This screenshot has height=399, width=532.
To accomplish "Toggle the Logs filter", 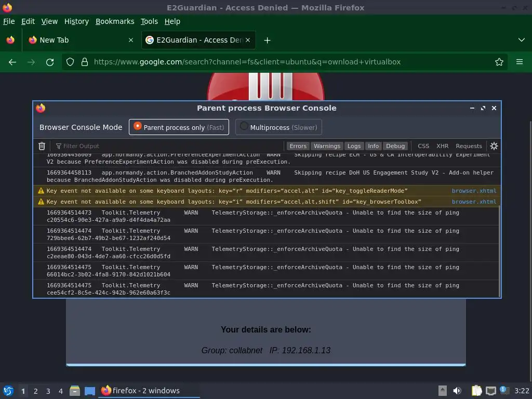I will pyautogui.click(x=354, y=146).
